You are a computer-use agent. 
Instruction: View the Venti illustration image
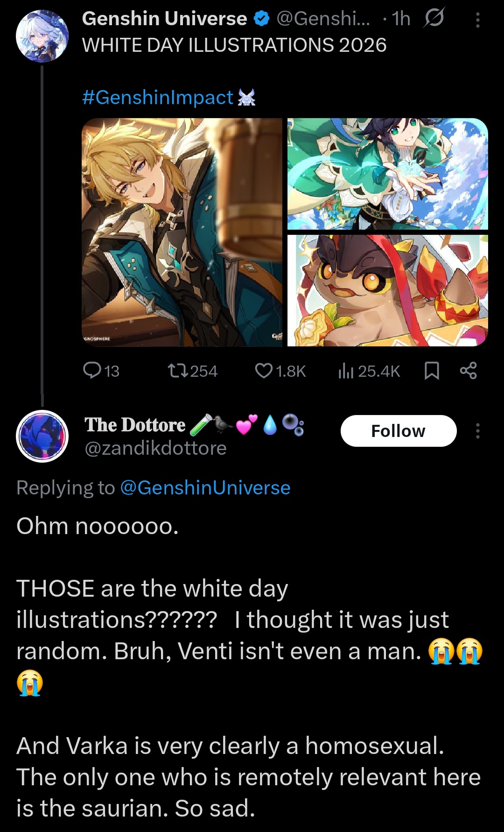pyautogui.click(x=388, y=174)
